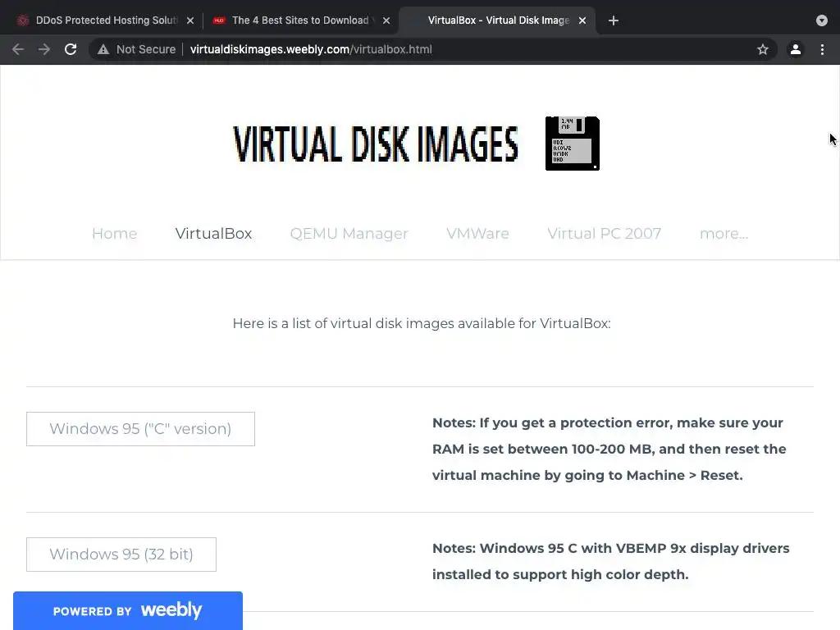
Task: Close the DDoS Protected Hosting tab
Action: pyautogui.click(x=190, y=21)
